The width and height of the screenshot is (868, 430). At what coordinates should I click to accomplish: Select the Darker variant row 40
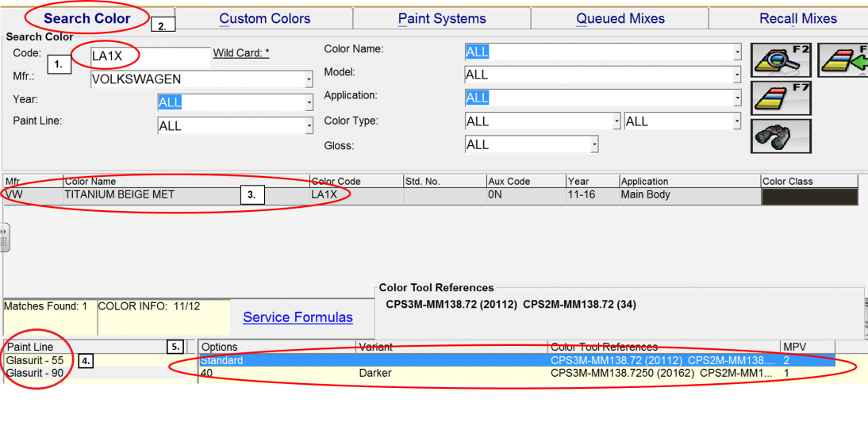pyautogui.click(x=517, y=373)
